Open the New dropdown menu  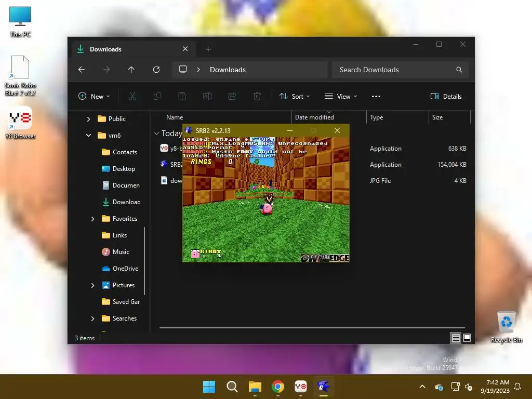coord(95,96)
